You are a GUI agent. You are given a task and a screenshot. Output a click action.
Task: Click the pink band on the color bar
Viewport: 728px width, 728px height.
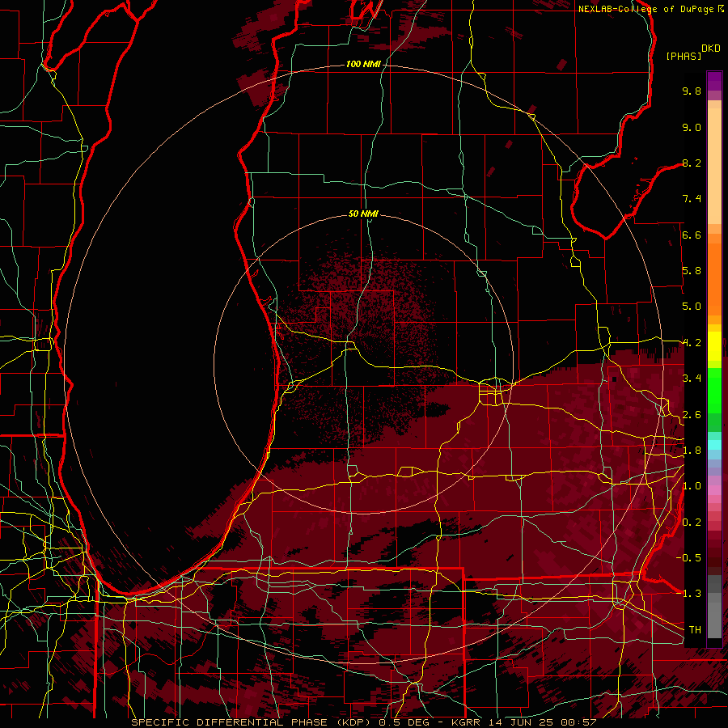point(714,490)
